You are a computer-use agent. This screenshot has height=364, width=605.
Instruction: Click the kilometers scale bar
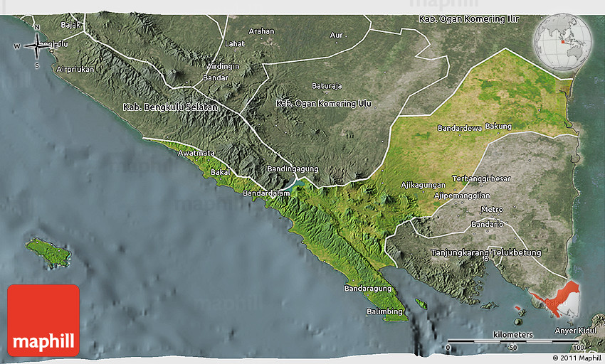511,343
